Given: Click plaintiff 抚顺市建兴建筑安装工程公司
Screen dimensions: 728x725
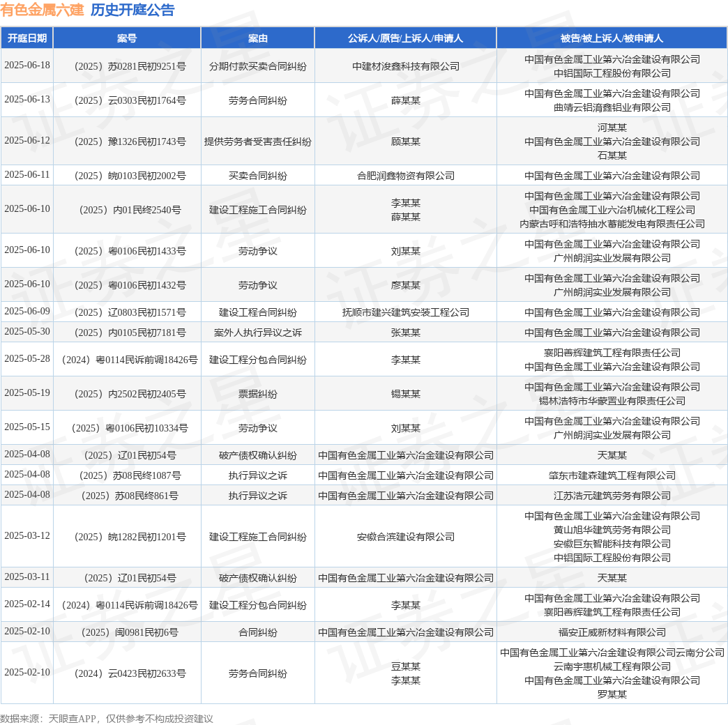Looking at the screenshot, I should 406,312.
